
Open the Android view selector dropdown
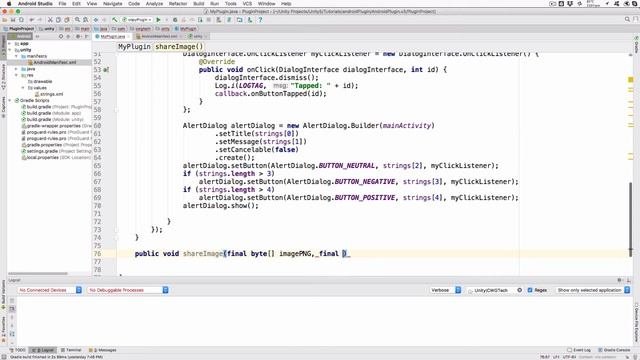20,36
